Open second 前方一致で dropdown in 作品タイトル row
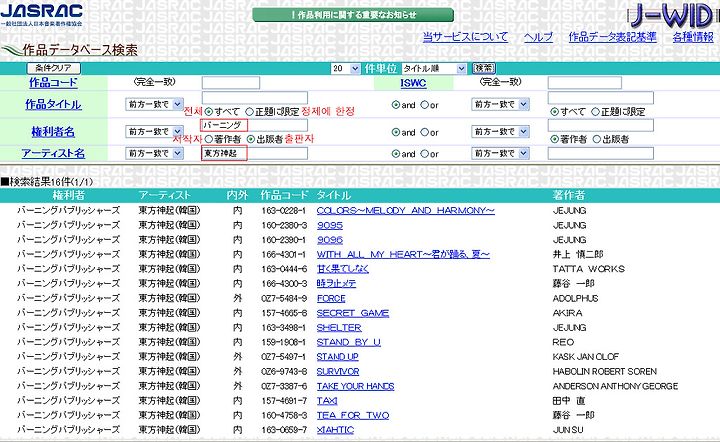 coord(501,104)
